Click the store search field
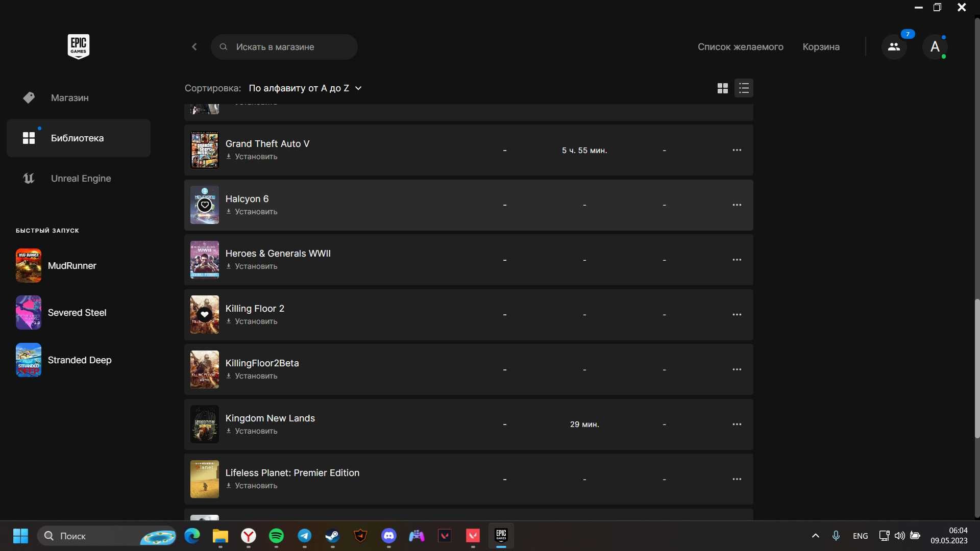This screenshot has width=980, height=551. coord(284,47)
